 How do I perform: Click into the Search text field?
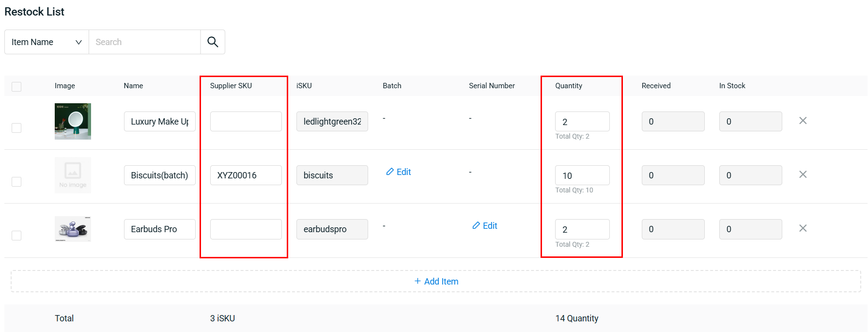[144, 42]
